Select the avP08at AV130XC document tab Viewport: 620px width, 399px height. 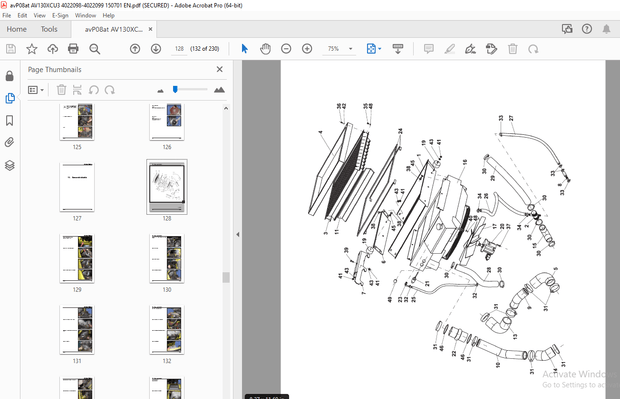(113, 29)
